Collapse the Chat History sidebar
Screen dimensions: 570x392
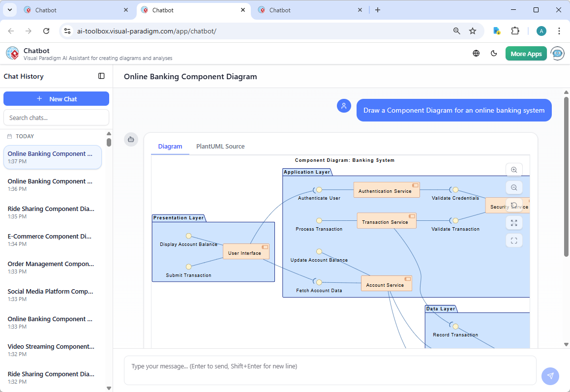[101, 76]
